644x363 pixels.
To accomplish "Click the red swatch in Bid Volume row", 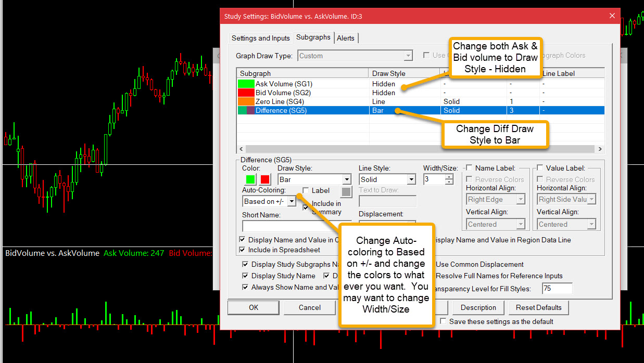I will (246, 93).
